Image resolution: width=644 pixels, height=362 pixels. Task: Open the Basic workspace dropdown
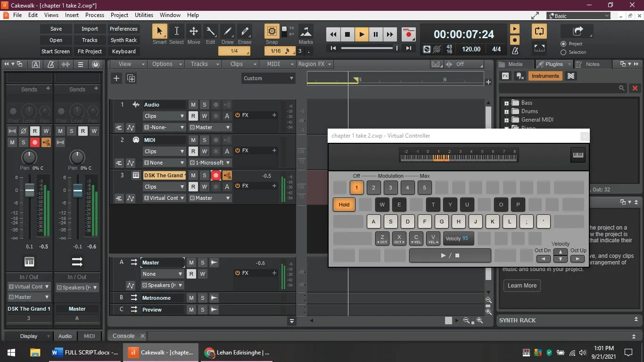click(x=579, y=16)
